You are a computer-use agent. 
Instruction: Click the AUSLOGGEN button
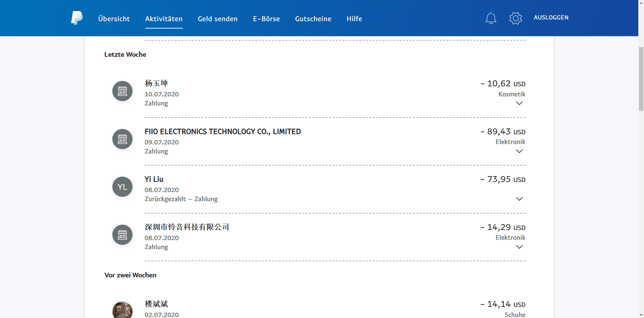pyautogui.click(x=551, y=17)
